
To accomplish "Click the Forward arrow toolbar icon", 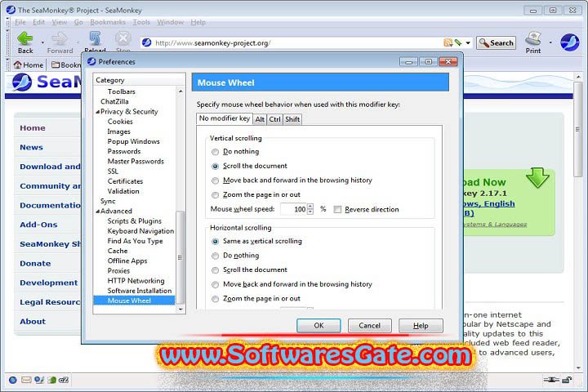I will [60, 38].
